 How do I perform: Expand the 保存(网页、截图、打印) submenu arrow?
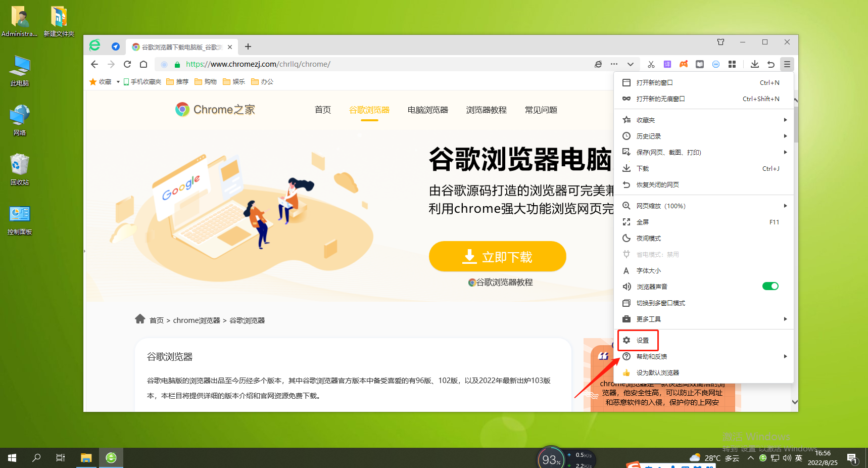[785, 152]
